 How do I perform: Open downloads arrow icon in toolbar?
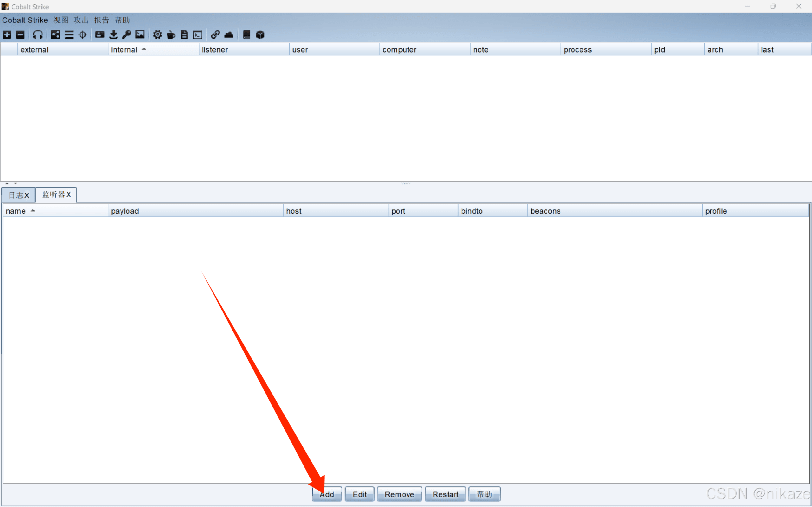pyautogui.click(x=114, y=35)
